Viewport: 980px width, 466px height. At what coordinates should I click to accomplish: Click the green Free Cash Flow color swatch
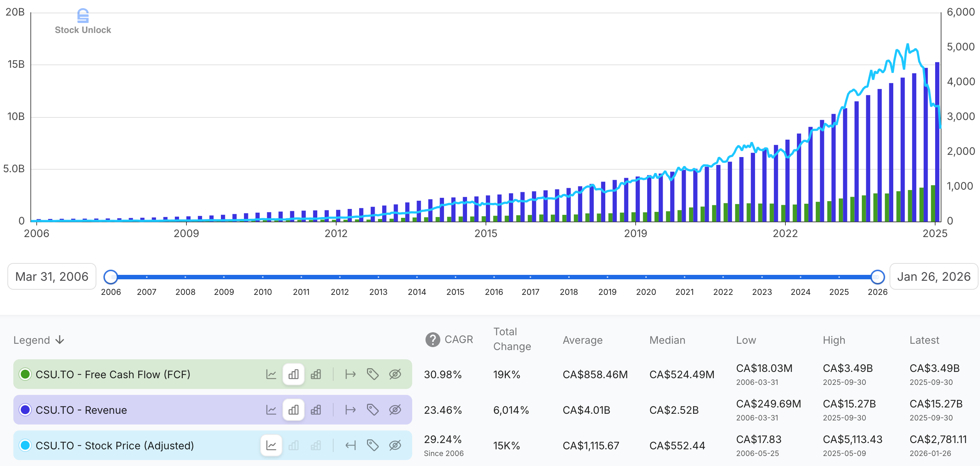tap(26, 375)
